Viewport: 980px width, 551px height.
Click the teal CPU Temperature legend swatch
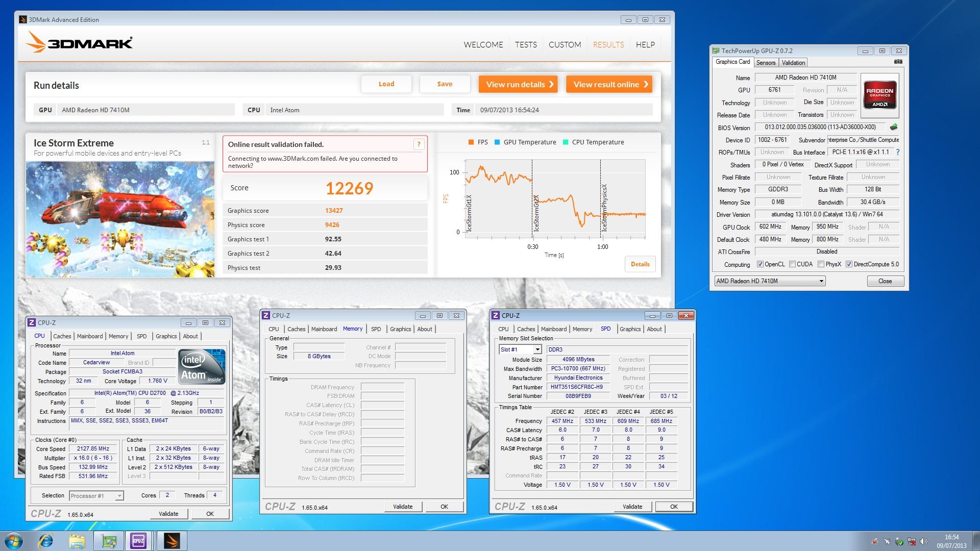(566, 142)
